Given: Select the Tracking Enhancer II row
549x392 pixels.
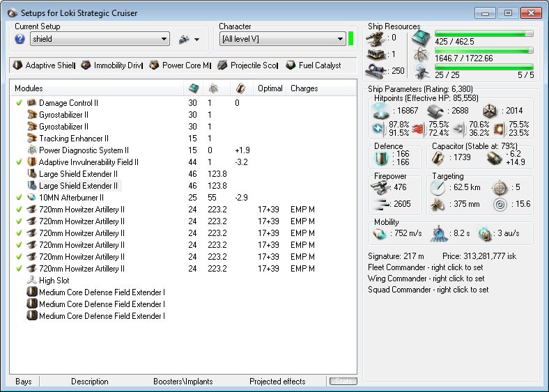Looking at the screenshot, I should (183, 139).
